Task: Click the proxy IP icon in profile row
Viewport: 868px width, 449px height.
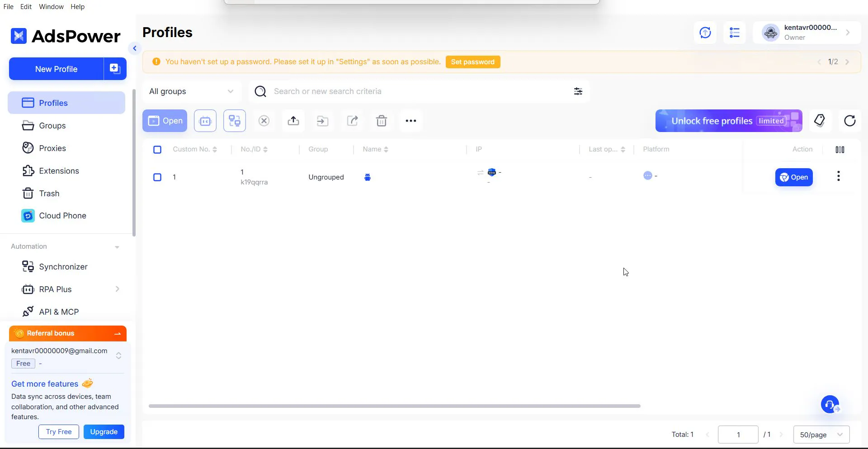Action: 492,172
